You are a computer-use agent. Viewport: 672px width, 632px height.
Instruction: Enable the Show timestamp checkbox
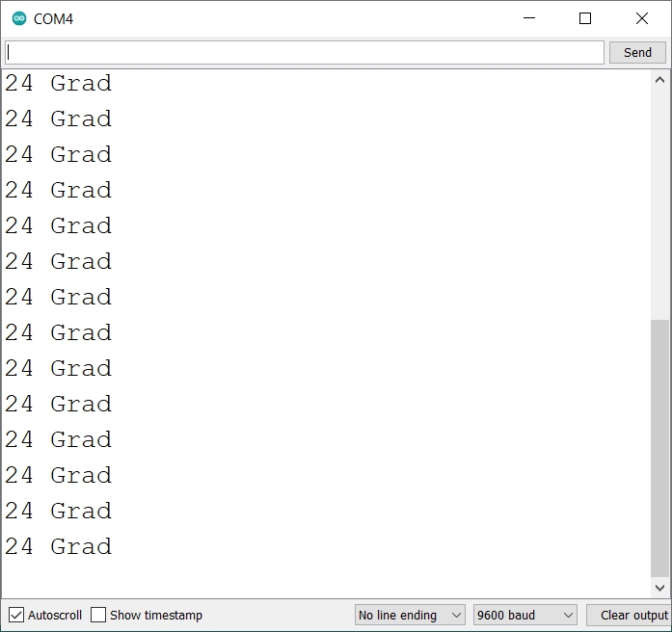point(98,615)
